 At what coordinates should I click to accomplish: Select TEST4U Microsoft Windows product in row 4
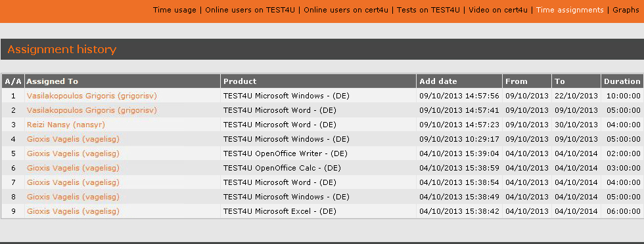287,139
